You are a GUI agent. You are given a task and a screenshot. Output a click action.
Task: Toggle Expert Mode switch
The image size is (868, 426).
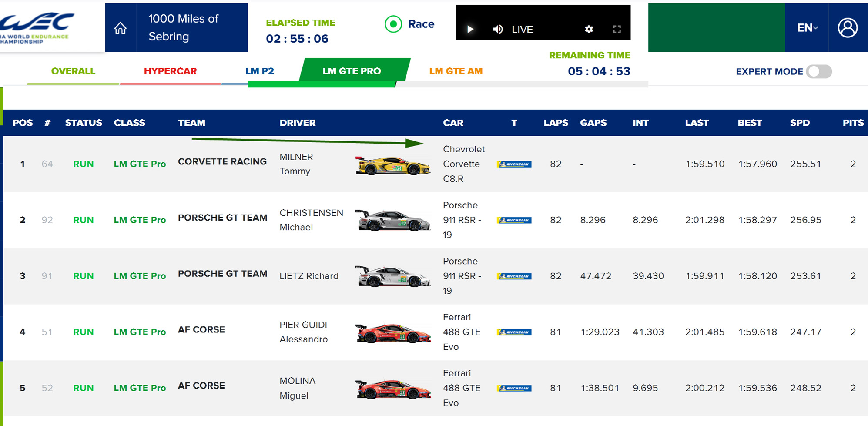pyautogui.click(x=819, y=72)
